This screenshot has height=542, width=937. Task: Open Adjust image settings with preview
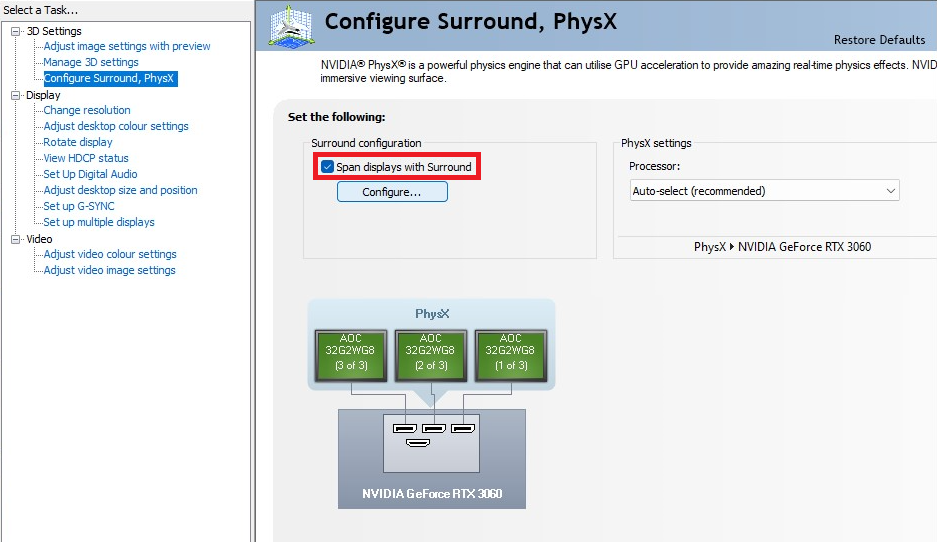[x=127, y=46]
